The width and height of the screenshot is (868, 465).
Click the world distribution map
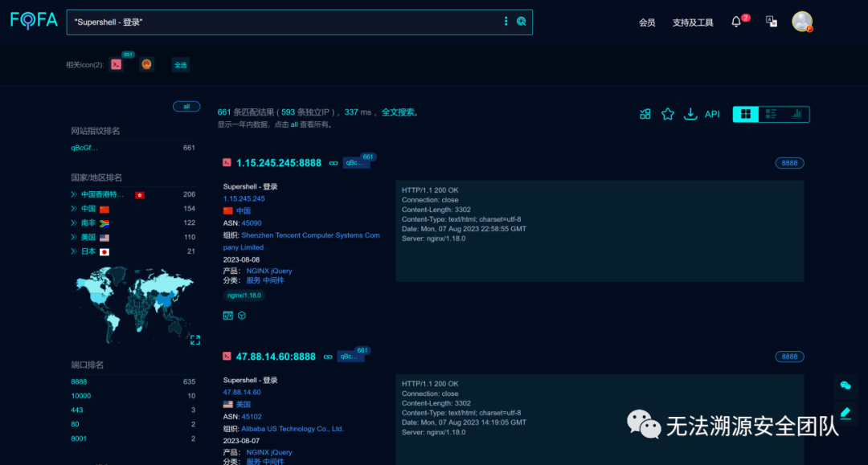(x=134, y=304)
